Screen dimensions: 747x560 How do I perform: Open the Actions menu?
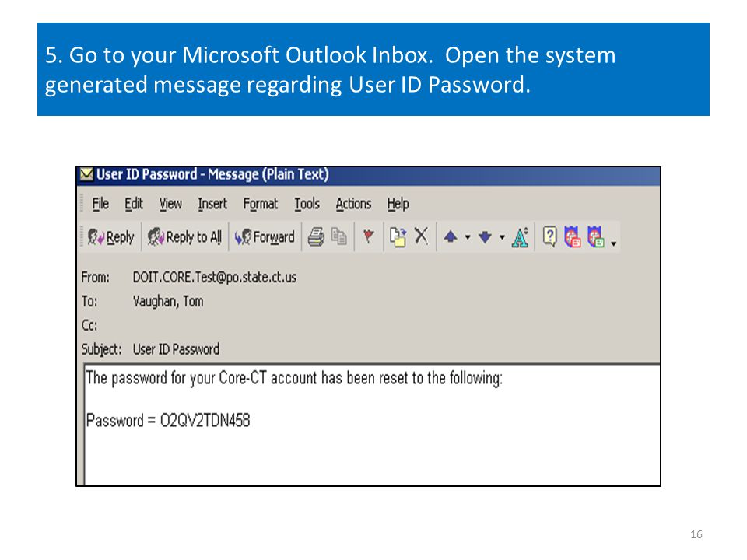pos(353,204)
